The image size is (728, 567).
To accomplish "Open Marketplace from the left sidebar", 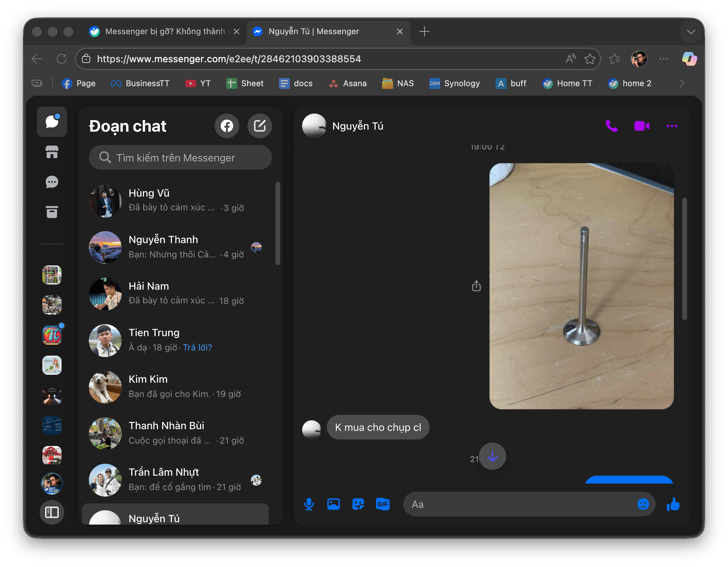I will pyautogui.click(x=52, y=152).
